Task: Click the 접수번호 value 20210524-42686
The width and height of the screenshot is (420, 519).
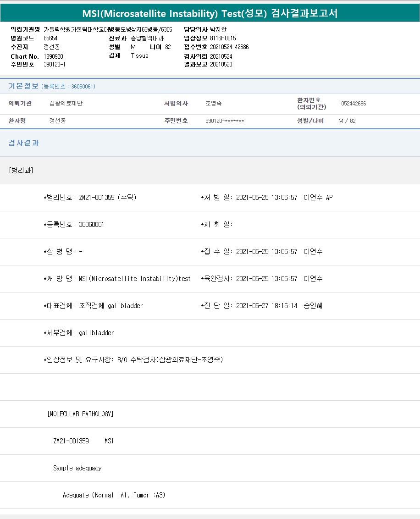Action: (x=229, y=47)
